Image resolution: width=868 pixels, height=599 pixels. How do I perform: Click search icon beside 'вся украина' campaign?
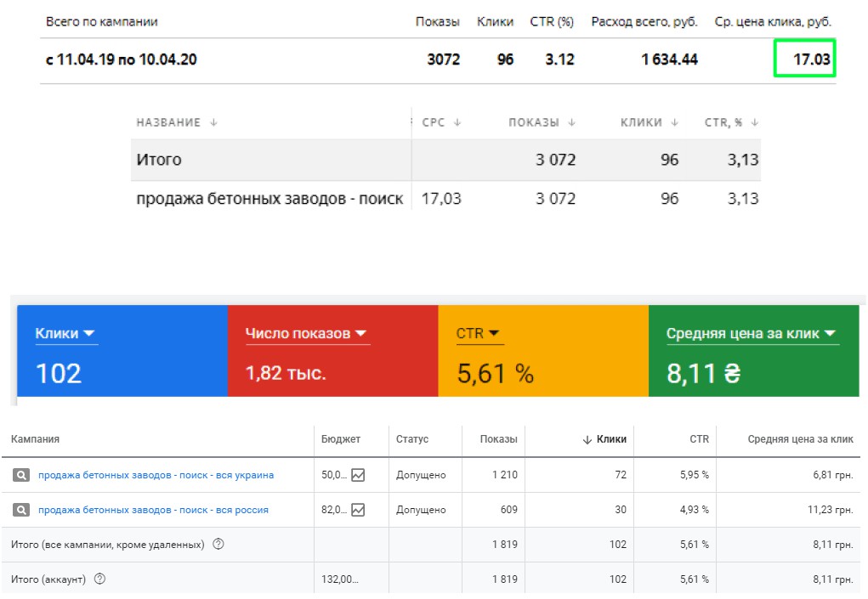(21, 475)
